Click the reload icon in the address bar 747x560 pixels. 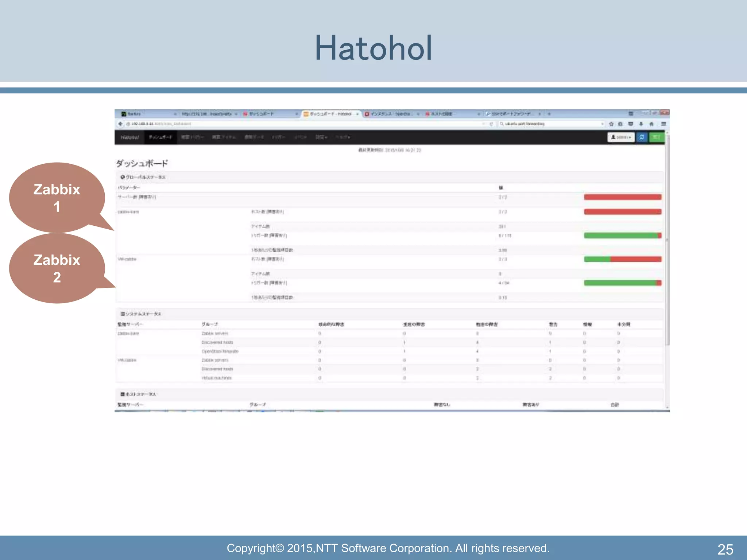pyautogui.click(x=491, y=124)
